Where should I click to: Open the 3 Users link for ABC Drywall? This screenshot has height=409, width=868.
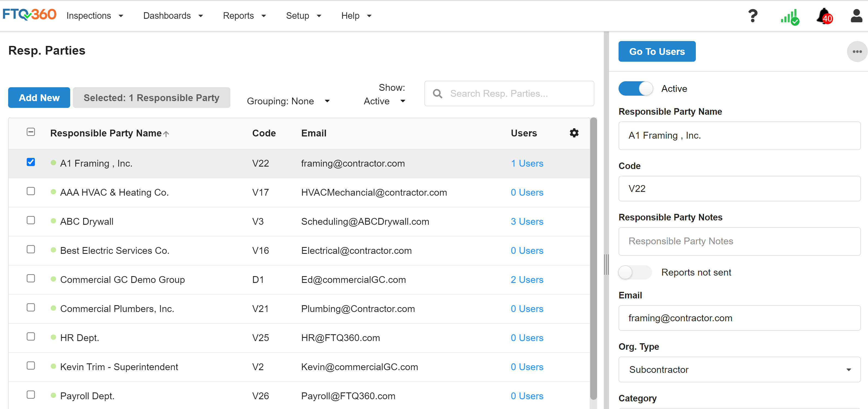pos(527,221)
